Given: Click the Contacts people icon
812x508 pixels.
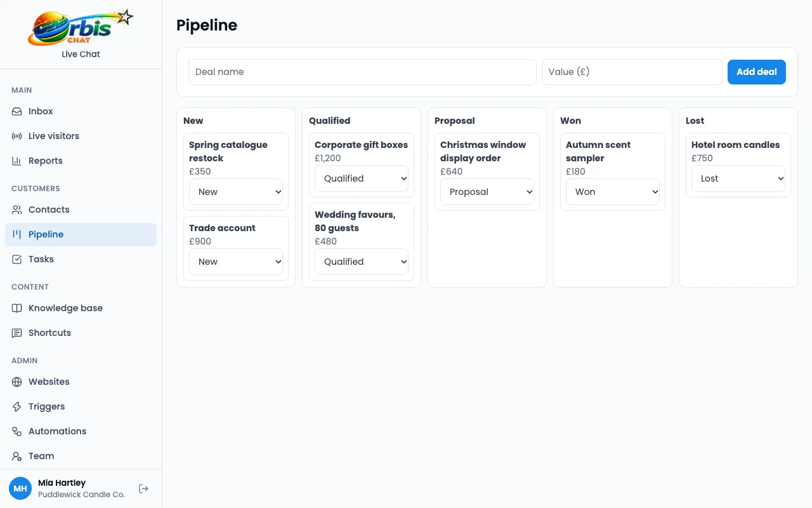Looking at the screenshot, I should tap(17, 210).
